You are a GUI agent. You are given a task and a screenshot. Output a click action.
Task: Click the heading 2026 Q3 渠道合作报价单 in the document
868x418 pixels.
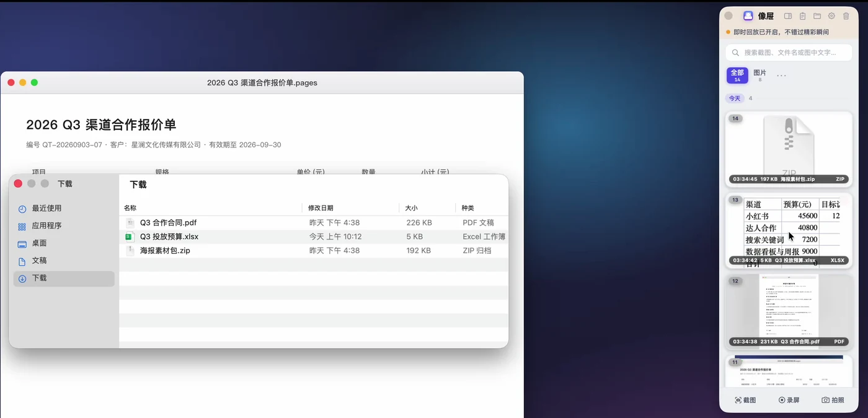[101, 124]
